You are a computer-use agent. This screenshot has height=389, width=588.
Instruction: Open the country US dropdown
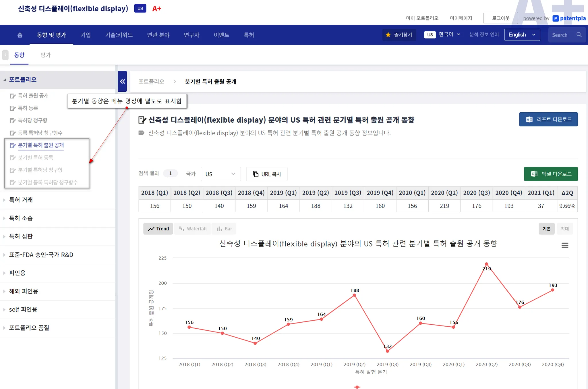point(220,174)
